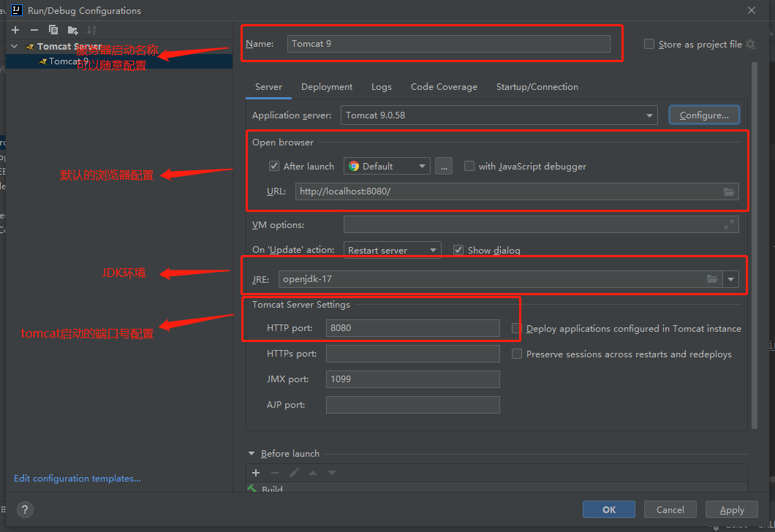Collapse the Tomcat Server tree node
775x532 pixels.
tap(15, 47)
